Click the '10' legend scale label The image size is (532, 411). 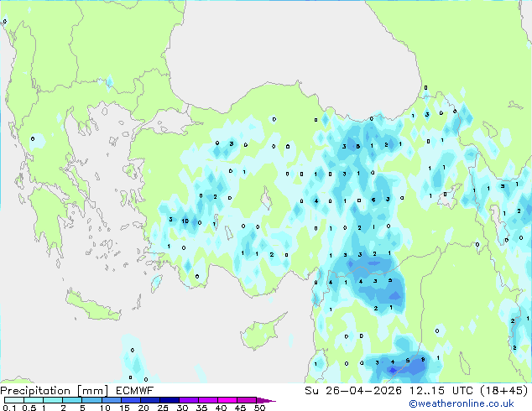pos(105,408)
